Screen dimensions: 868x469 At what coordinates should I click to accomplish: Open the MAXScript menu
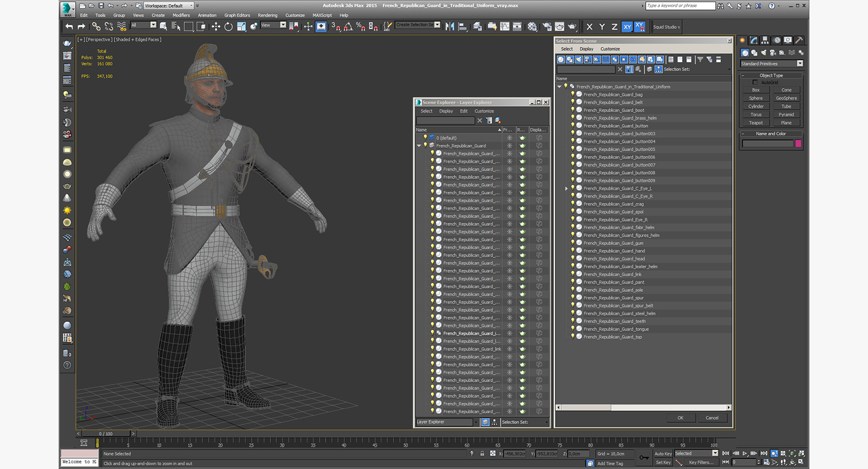pyautogui.click(x=322, y=15)
